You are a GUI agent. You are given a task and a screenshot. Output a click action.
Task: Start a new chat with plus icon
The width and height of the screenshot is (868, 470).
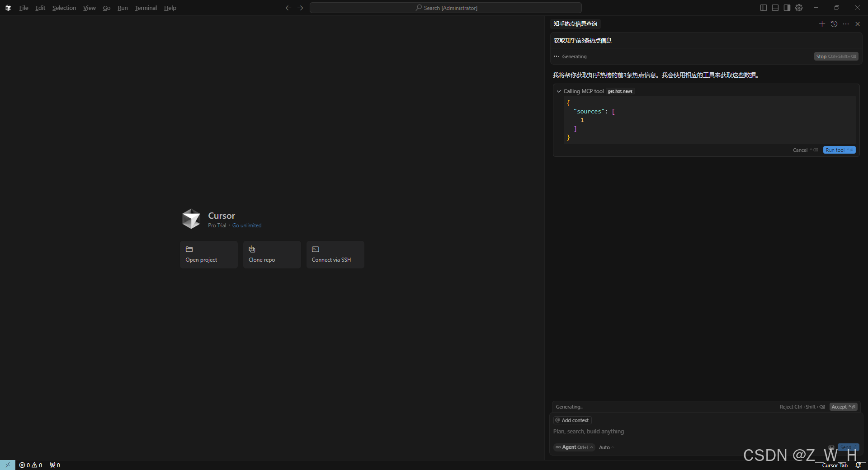(x=822, y=24)
